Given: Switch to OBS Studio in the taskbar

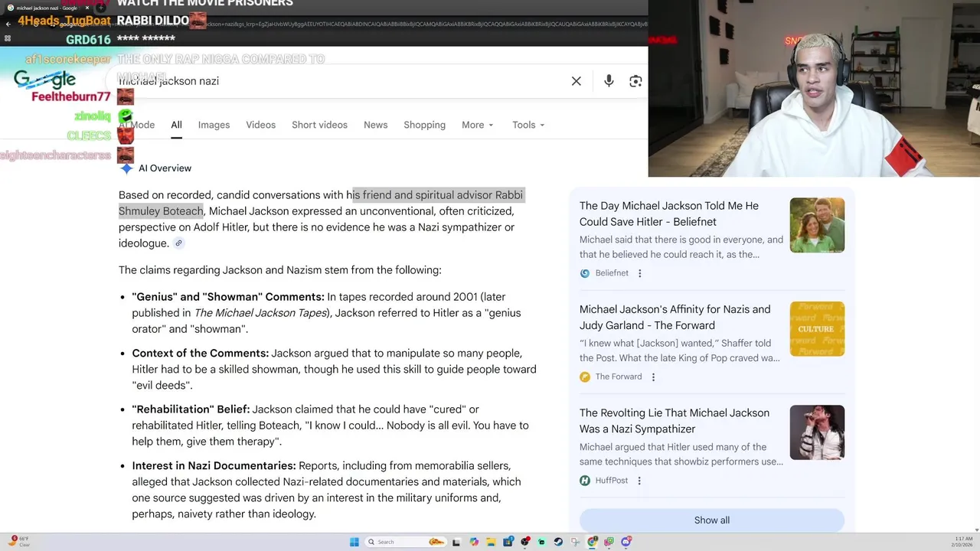Looking at the screenshot, I should click(525, 542).
